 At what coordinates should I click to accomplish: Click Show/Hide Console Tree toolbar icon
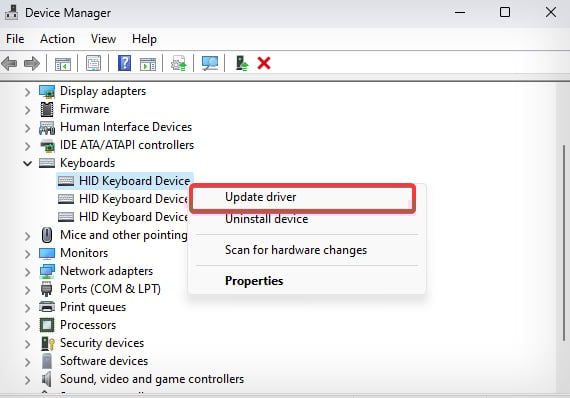(x=63, y=64)
